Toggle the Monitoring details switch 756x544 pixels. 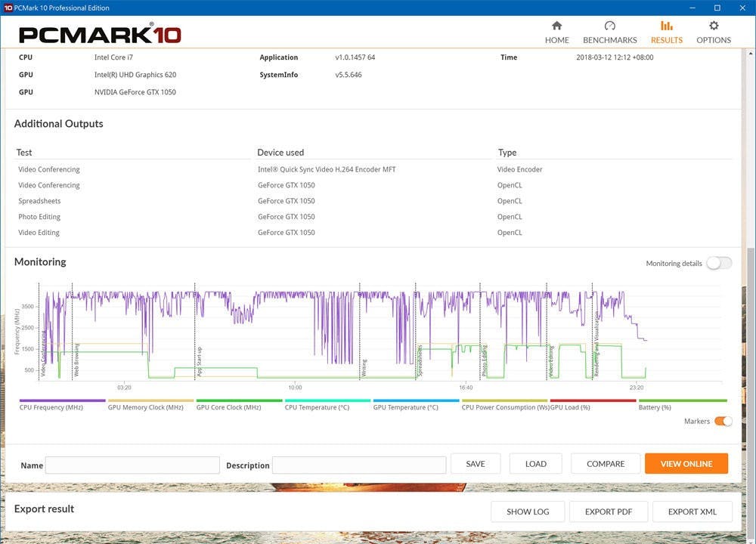click(719, 263)
